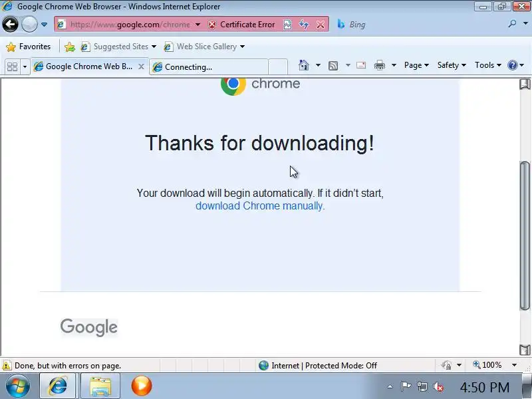
Task: Click the search magnifier icon
Action: tap(512, 24)
